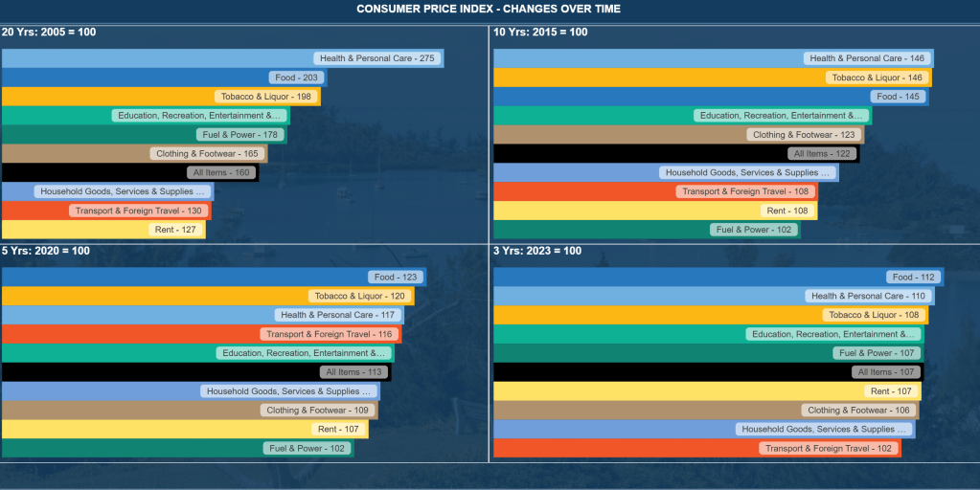Screen dimensions: 980x490
Task: Click the 'Clothing & Footwear - 109' label
Action: 317,411
